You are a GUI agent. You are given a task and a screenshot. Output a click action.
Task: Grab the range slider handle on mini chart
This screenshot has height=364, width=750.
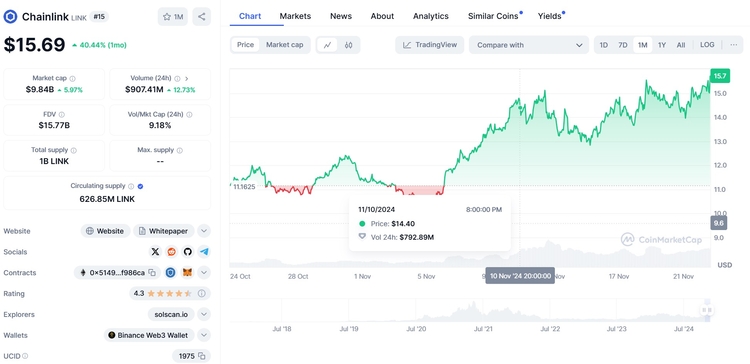coord(707,310)
